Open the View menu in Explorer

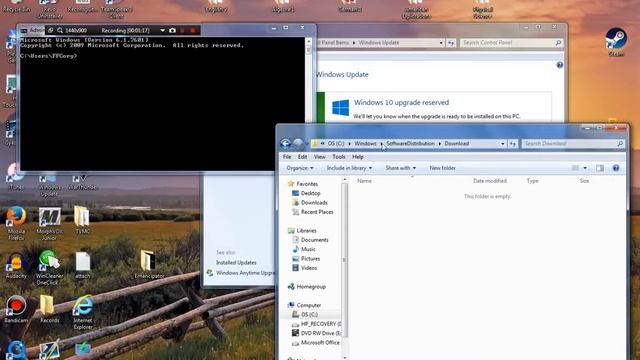320,157
